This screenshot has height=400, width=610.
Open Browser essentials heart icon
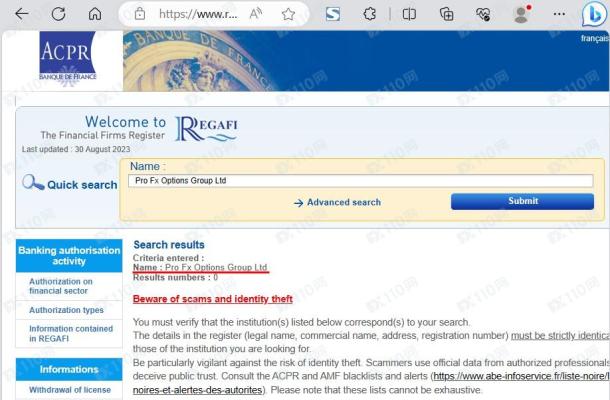[483, 14]
